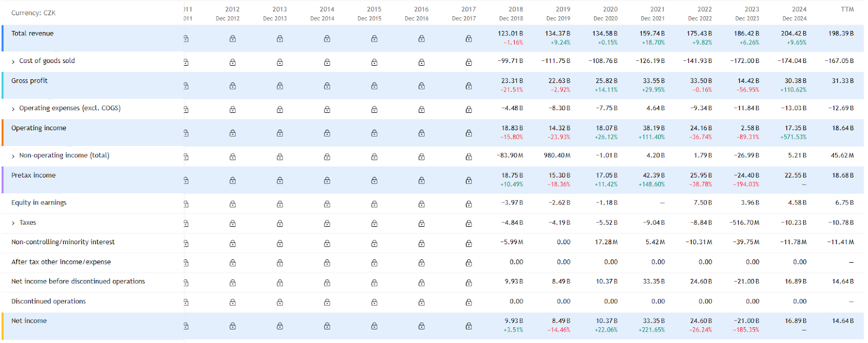Image resolution: width=868 pixels, height=343 pixels.
Task: Click the 2023 column header
Action: [x=748, y=14]
